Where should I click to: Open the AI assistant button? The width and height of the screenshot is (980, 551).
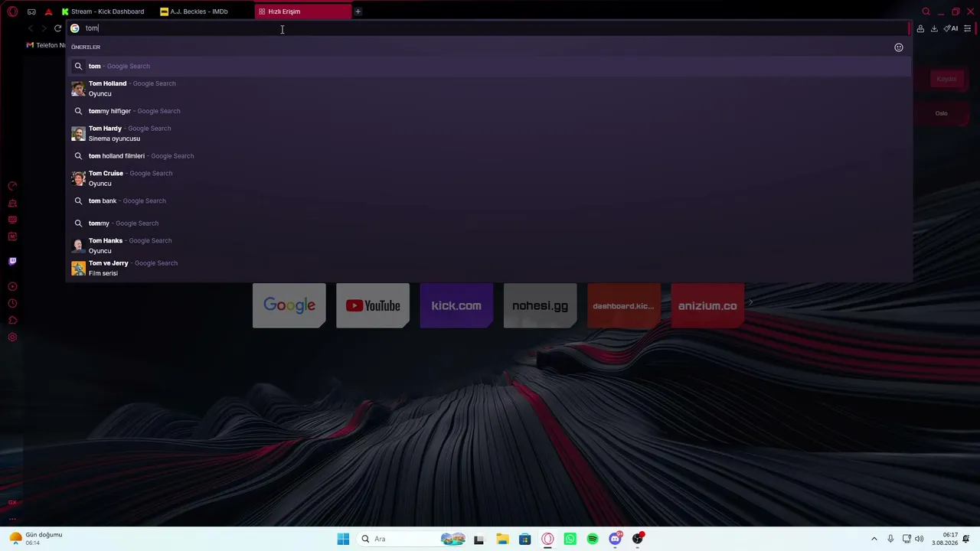951,28
